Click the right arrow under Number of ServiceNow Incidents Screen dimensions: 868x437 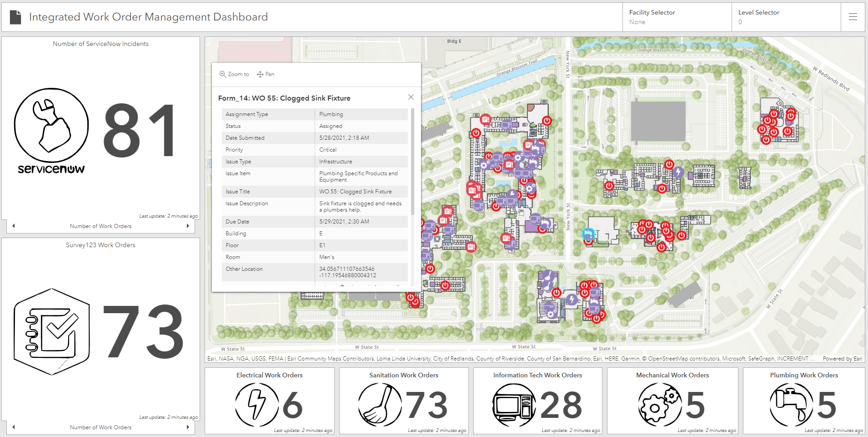click(188, 225)
